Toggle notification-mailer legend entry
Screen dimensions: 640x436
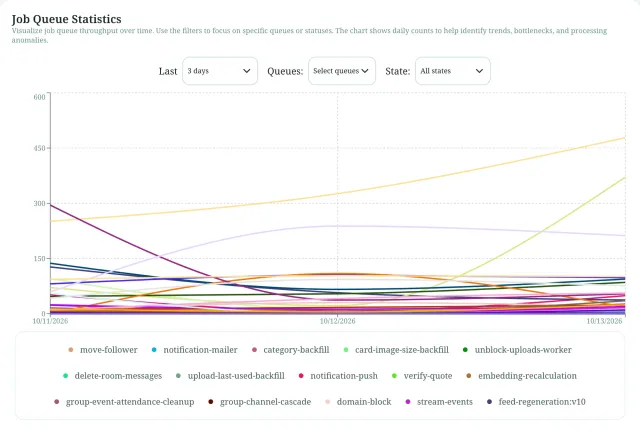[194, 350]
